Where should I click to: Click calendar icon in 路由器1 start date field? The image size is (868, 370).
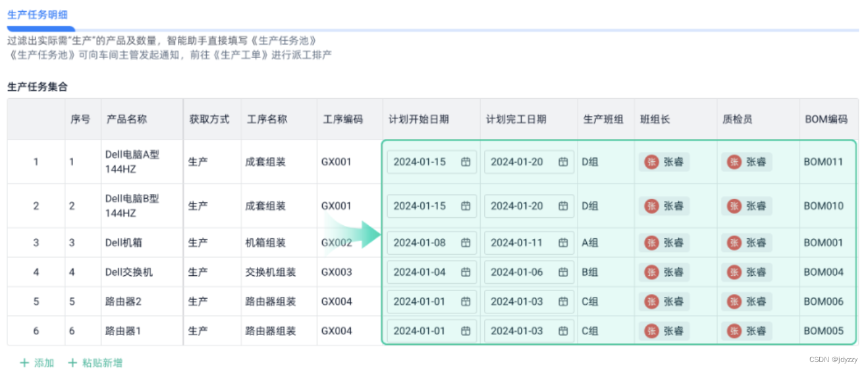click(466, 330)
